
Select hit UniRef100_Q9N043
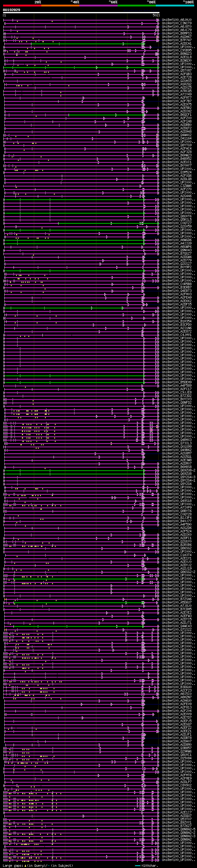pyautogui.click(x=177, y=250)
